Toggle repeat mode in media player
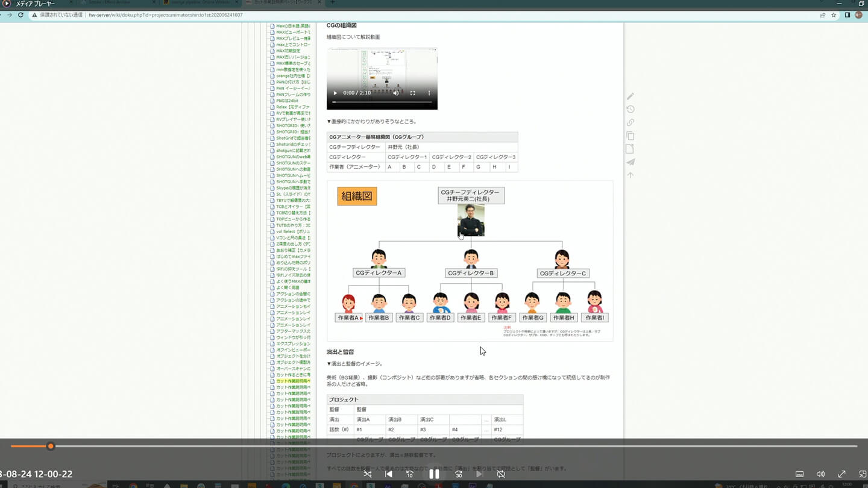868x488 pixels. tap(500, 474)
